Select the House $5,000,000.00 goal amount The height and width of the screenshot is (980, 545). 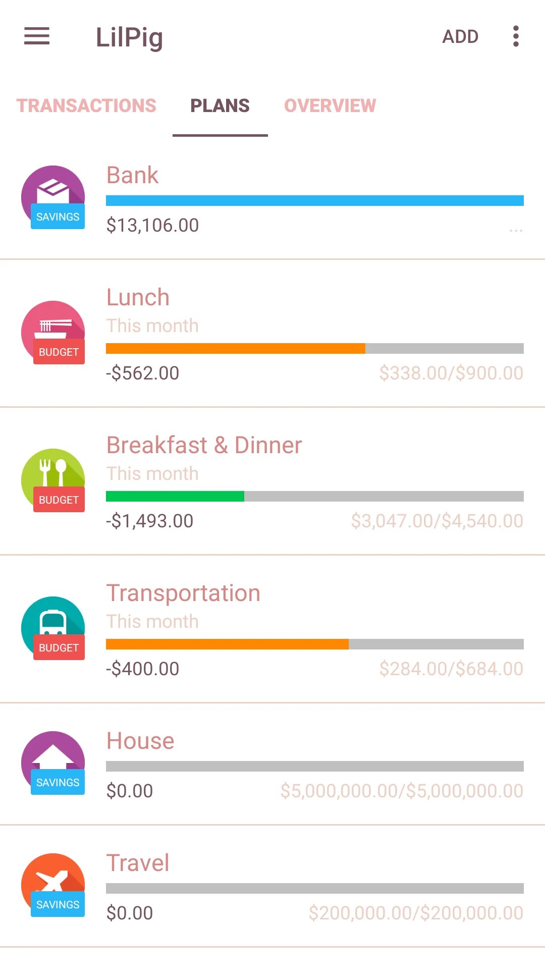(x=402, y=791)
